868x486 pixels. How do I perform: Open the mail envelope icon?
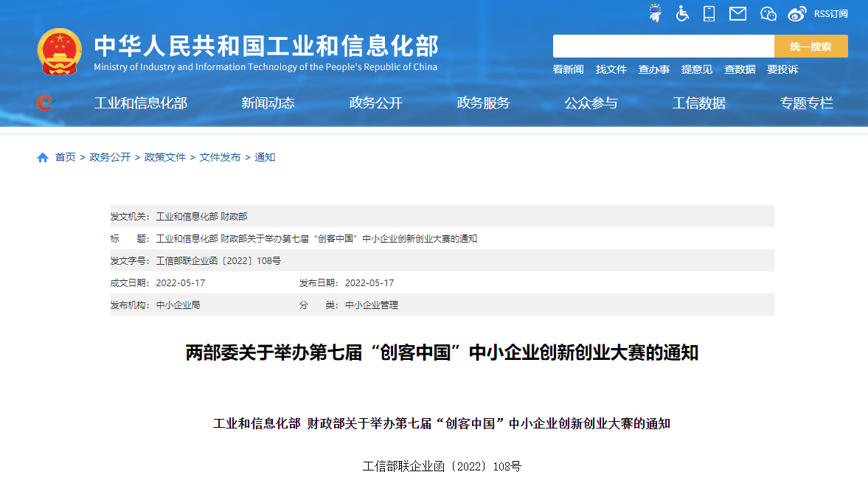point(737,13)
